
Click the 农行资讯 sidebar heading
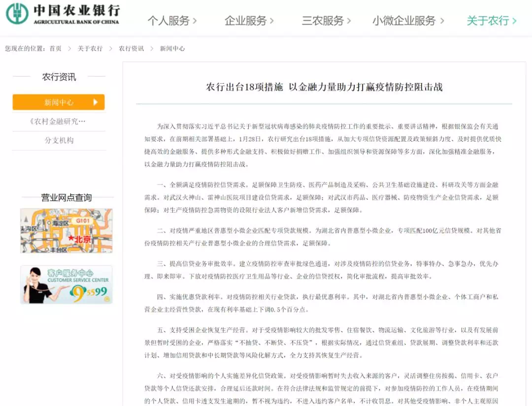click(x=59, y=77)
